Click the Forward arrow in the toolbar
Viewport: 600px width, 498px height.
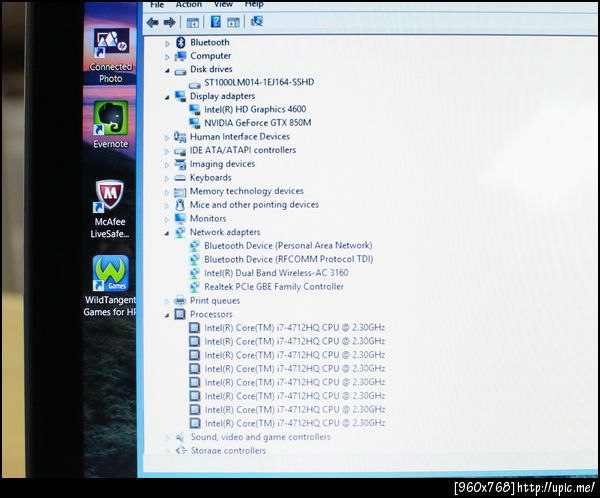(x=170, y=23)
